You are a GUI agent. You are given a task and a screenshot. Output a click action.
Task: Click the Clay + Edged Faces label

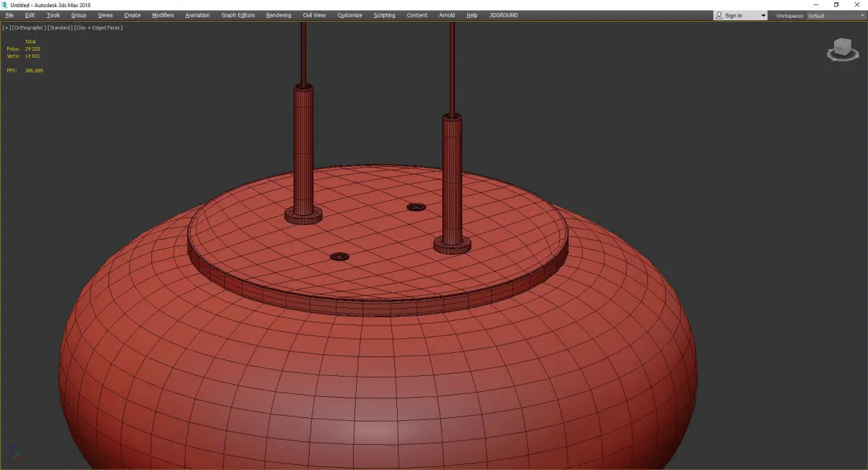[98, 27]
